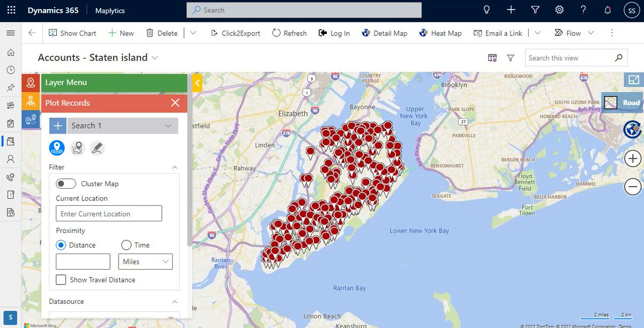Viewport: 644px width, 328px height.
Task: Open the region search tool beside the pin tool
Action: pyautogui.click(x=77, y=148)
